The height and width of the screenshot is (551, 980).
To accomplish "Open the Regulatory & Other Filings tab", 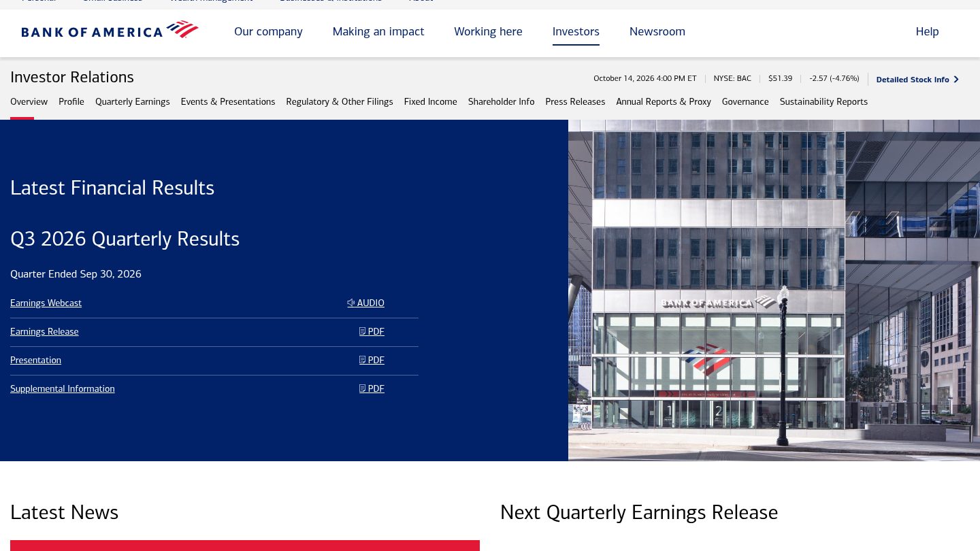I will (340, 101).
